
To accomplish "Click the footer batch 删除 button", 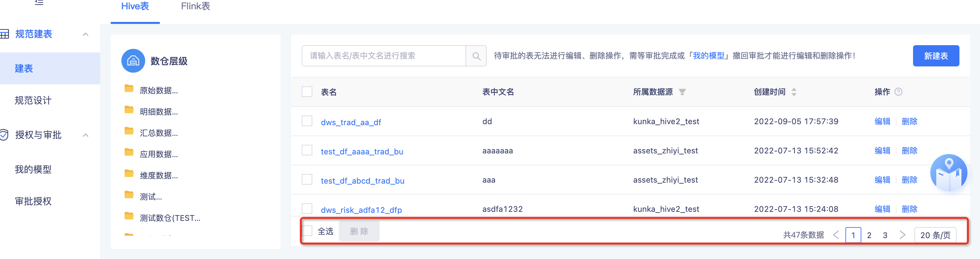I will click(359, 231).
